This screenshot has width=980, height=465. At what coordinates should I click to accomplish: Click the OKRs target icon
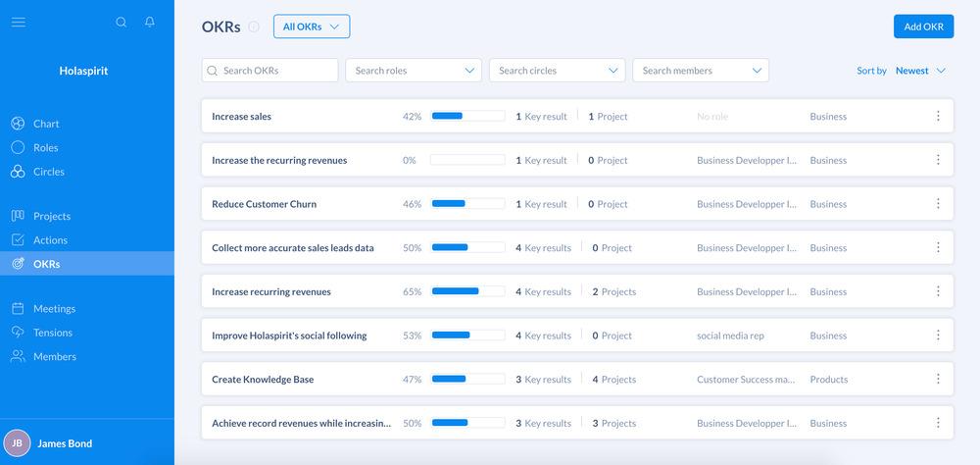tap(18, 264)
